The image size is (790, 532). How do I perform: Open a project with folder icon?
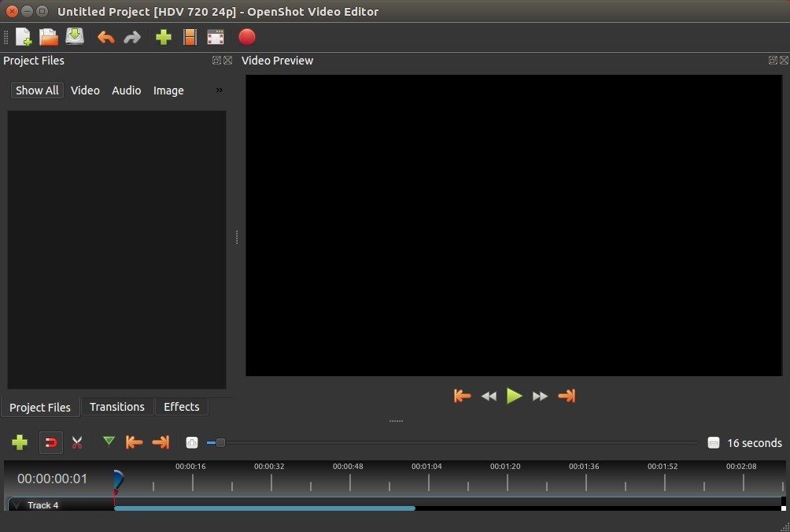click(49, 37)
